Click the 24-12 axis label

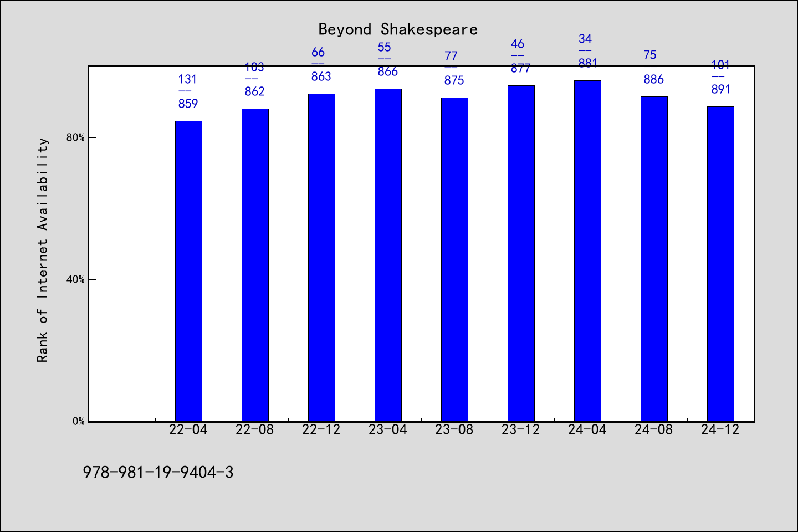coord(720,430)
